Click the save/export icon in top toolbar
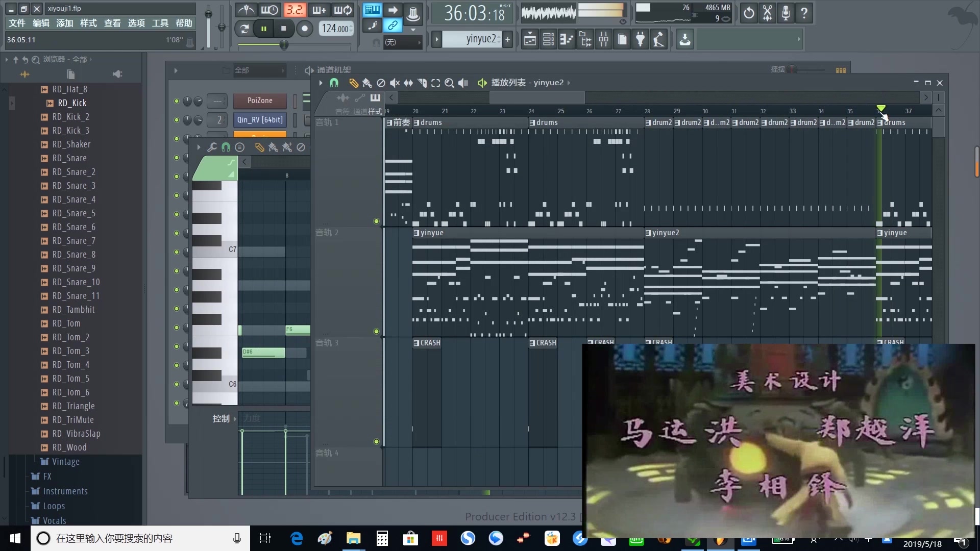This screenshot has height=551, width=980. click(685, 39)
